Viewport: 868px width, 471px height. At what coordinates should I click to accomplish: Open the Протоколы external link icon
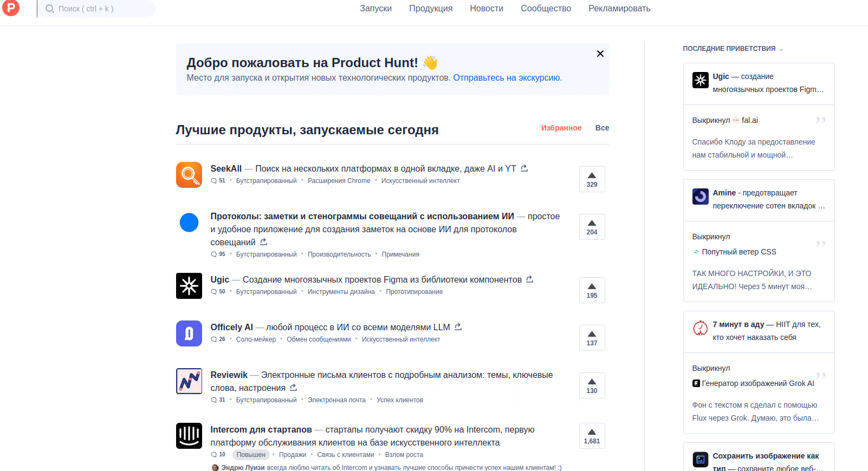(x=263, y=242)
